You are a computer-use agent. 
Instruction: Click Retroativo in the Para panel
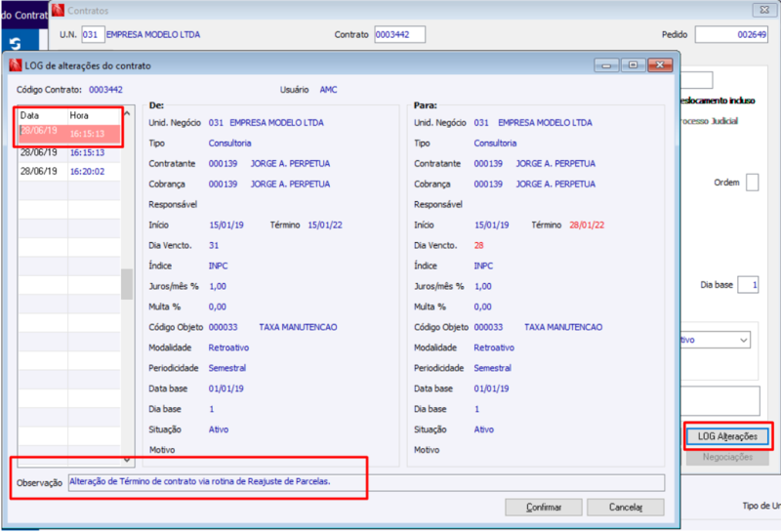coord(494,348)
